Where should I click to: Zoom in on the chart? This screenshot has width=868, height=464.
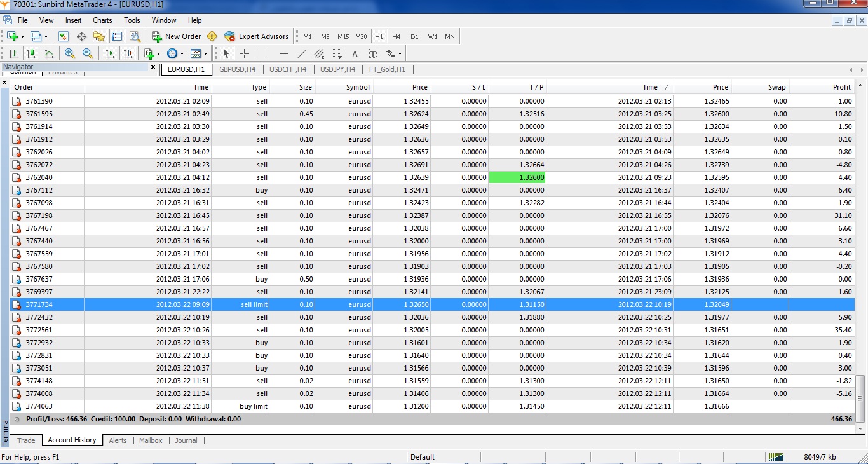tap(70, 53)
